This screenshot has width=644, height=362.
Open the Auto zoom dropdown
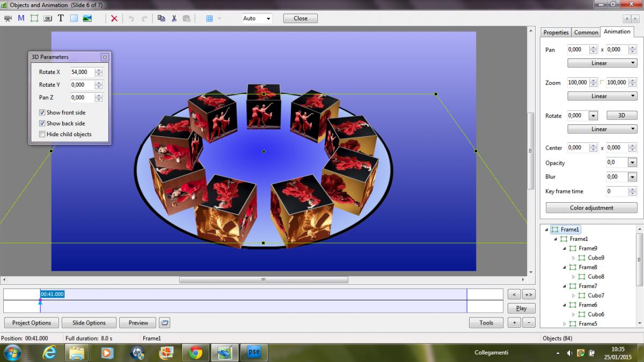257,18
